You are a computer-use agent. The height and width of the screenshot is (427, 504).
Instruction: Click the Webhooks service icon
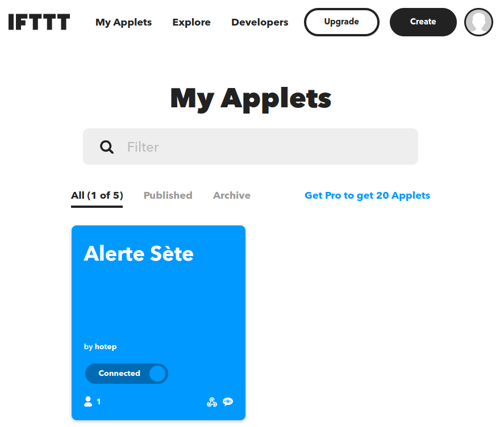pyautogui.click(x=212, y=402)
